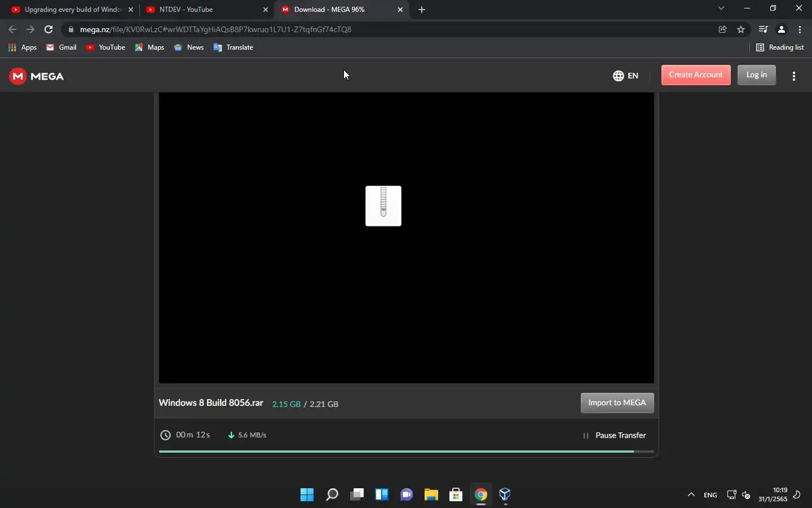Click the remaining time clock icon
This screenshot has height=508, width=812.
coord(165,435)
